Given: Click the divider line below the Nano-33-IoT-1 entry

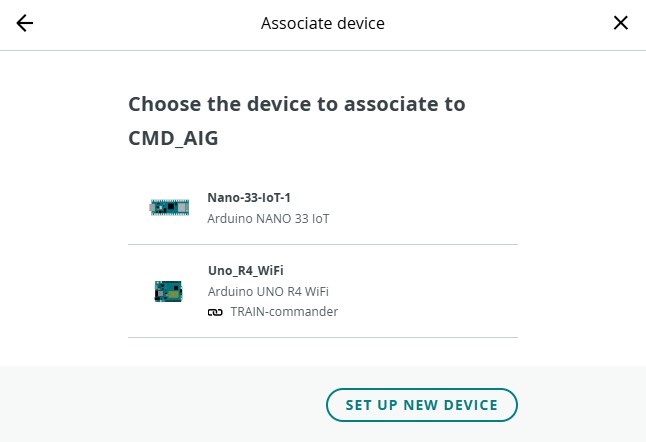Looking at the screenshot, I should click(x=322, y=244).
